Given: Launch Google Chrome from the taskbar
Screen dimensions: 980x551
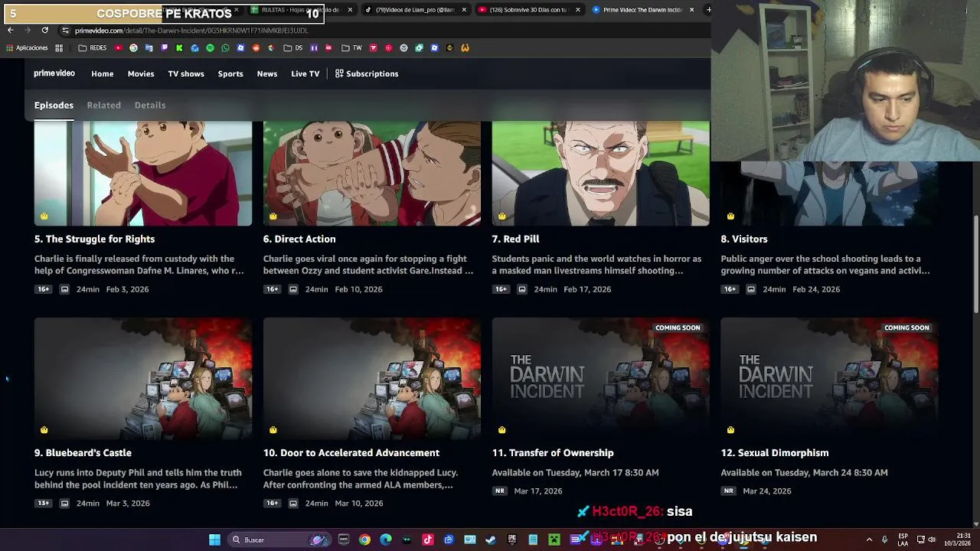Looking at the screenshot, I should (x=364, y=540).
